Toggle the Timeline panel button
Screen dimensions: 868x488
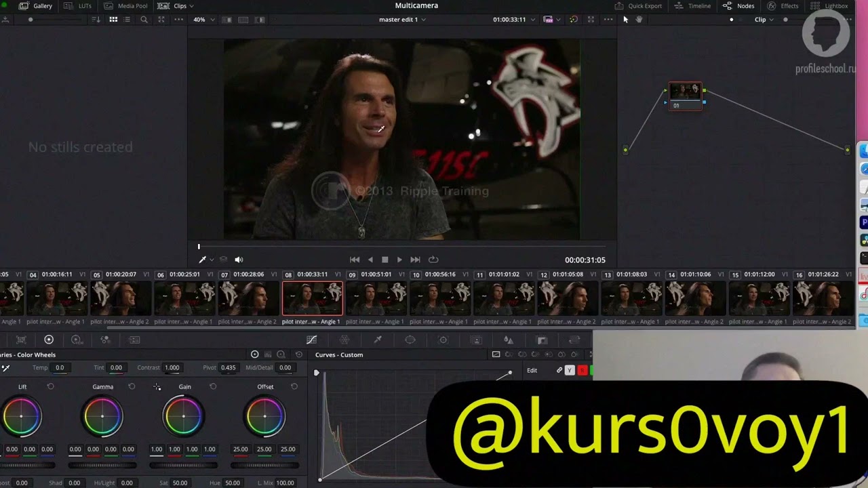(692, 6)
